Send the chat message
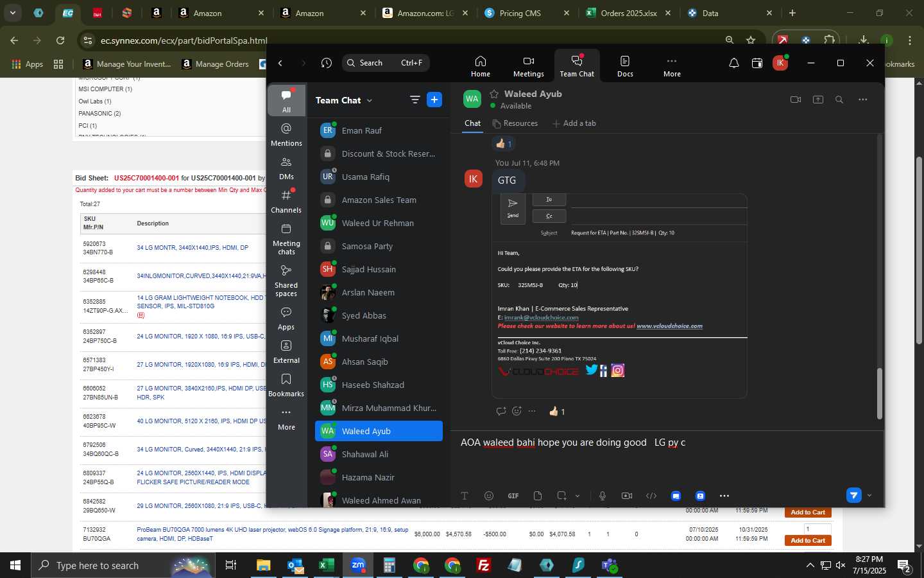Image resolution: width=924 pixels, height=578 pixels. [x=853, y=495]
